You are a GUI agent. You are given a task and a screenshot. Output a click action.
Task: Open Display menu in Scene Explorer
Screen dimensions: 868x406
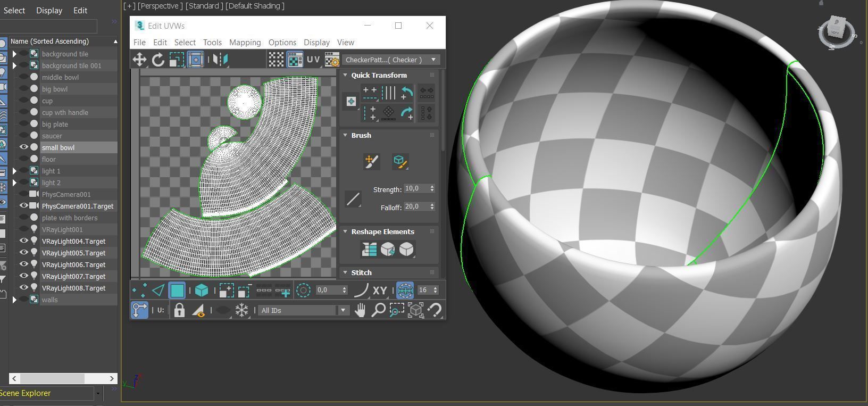click(x=49, y=11)
